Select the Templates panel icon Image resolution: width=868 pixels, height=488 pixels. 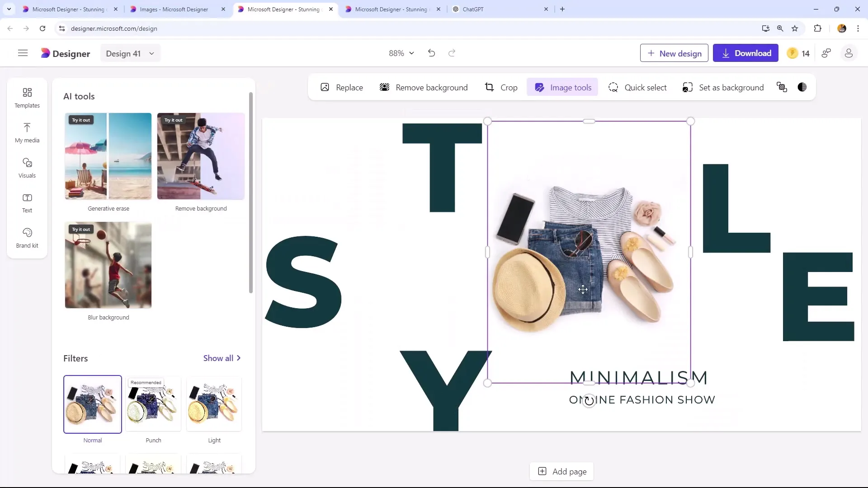pos(27,97)
